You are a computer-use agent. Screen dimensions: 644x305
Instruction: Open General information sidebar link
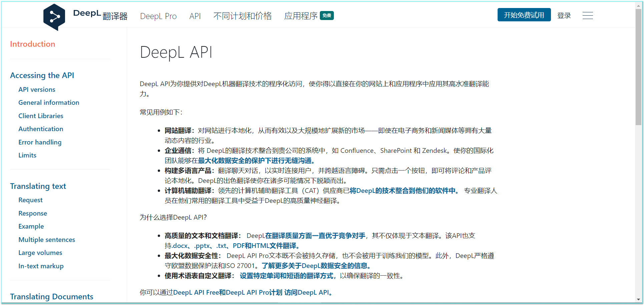pyautogui.click(x=49, y=102)
